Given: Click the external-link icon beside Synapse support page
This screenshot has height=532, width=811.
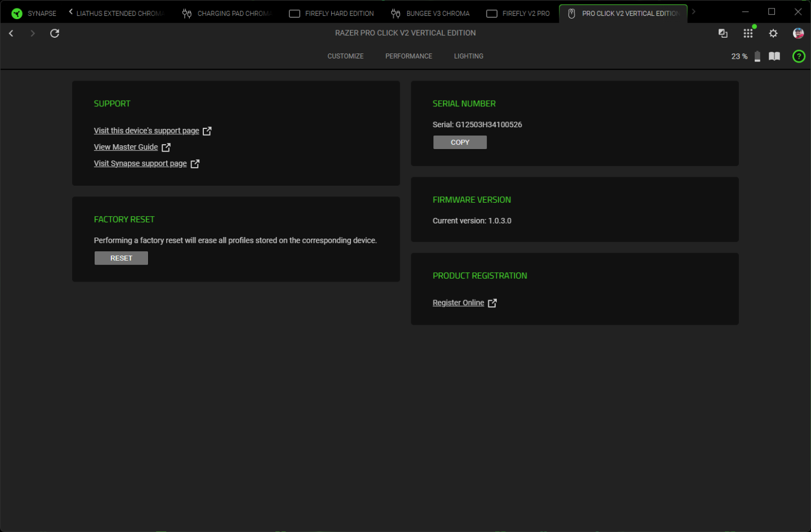Looking at the screenshot, I should click(x=195, y=163).
